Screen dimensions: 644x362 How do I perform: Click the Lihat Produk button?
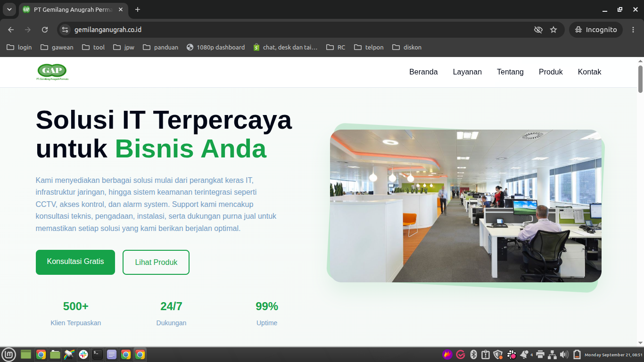coord(156,262)
